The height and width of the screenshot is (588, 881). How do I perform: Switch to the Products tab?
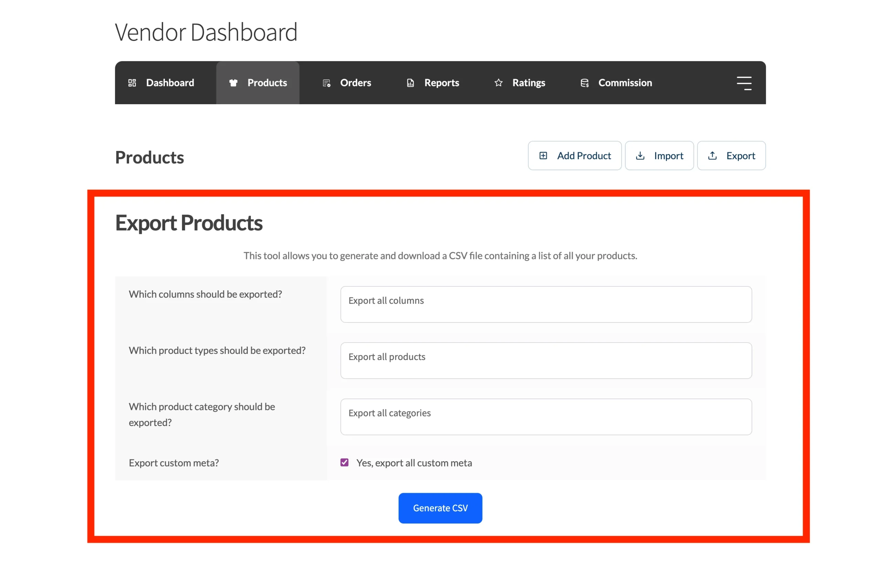point(258,83)
